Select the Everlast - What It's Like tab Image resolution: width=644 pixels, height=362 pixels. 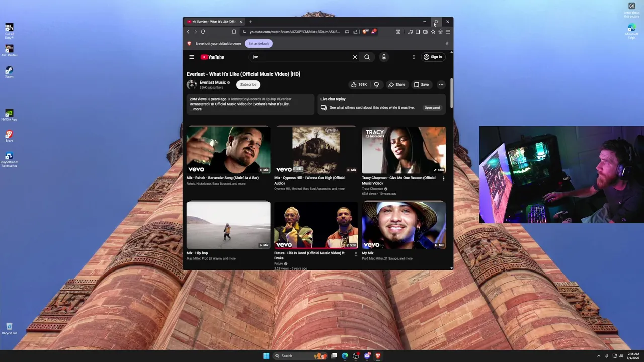pyautogui.click(x=215, y=22)
